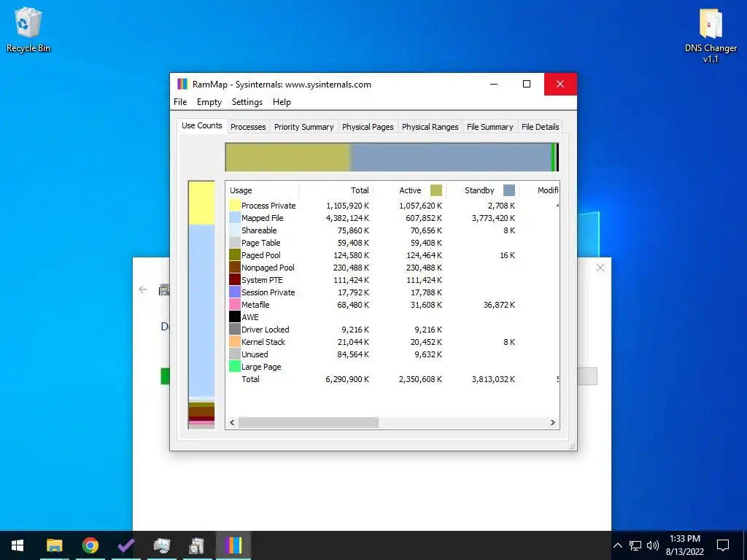Click the back arrow in the background window
Screen dimensions: 747x560
[x=143, y=289]
